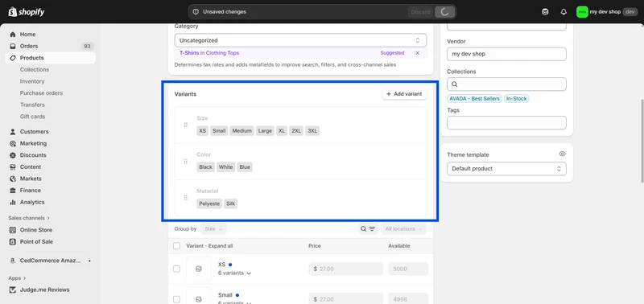Click the Medium size value chip
This screenshot has width=644, height=304.
[x=242, y=131]
